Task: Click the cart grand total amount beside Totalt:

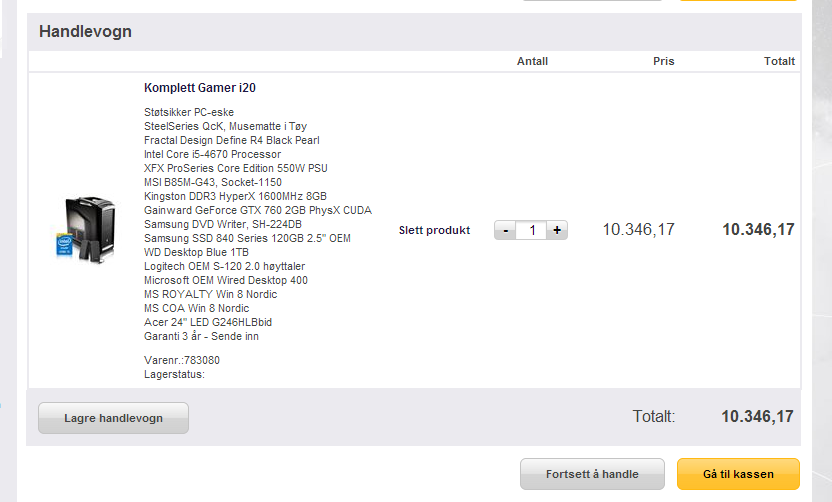Action: tap(757, 417)
